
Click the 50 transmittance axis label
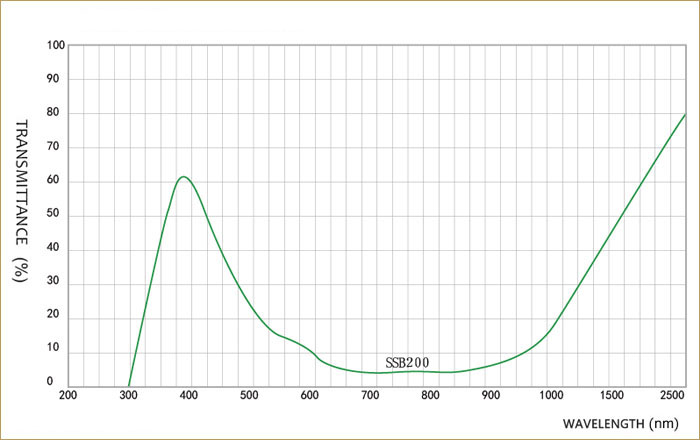[x=58, y=215]
